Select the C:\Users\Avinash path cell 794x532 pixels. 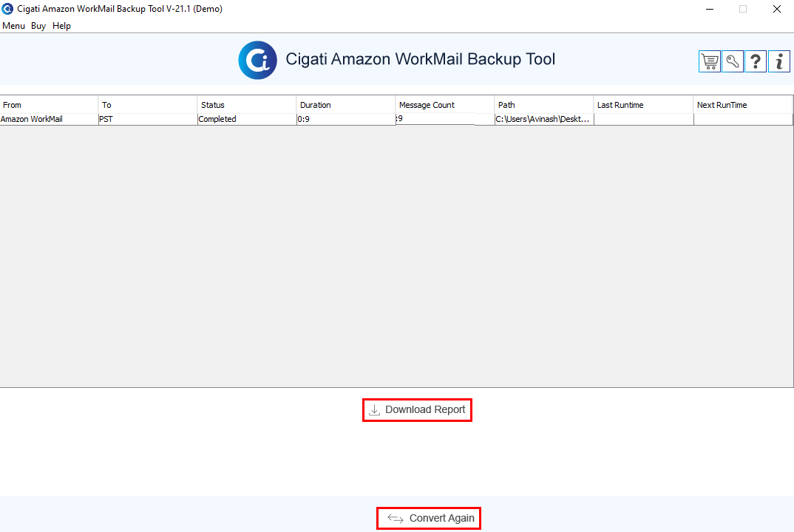point(544,119)
